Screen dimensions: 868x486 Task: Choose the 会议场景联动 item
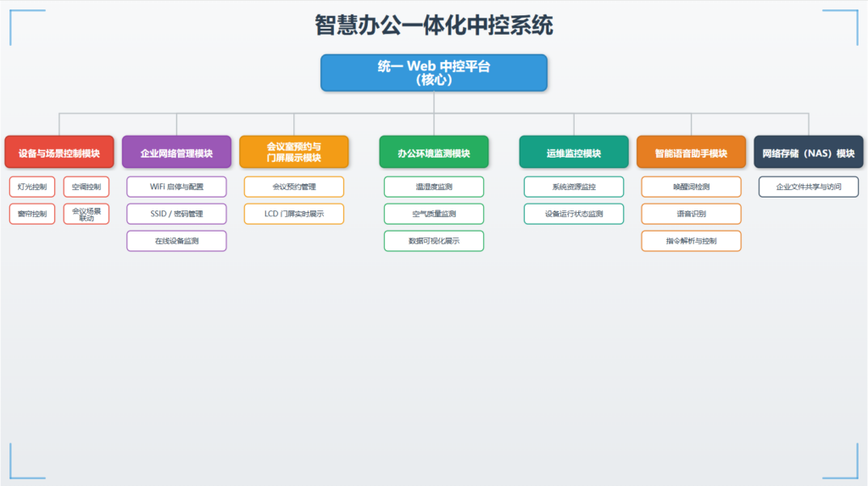tap(86, 213)
